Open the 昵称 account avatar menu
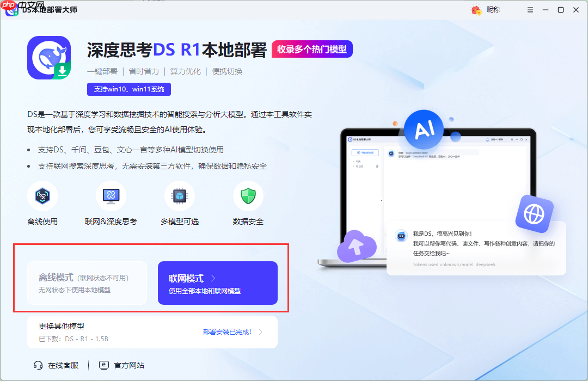588x381 pixels. click(x=475, y=10)
